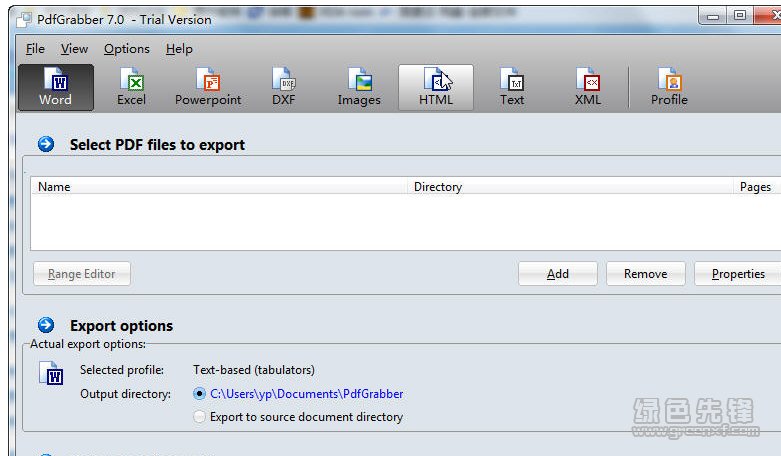The image size is (781, 456).
Task: Click the PdfGrabber title bar app icon
Action: click(x=24, y=19)
